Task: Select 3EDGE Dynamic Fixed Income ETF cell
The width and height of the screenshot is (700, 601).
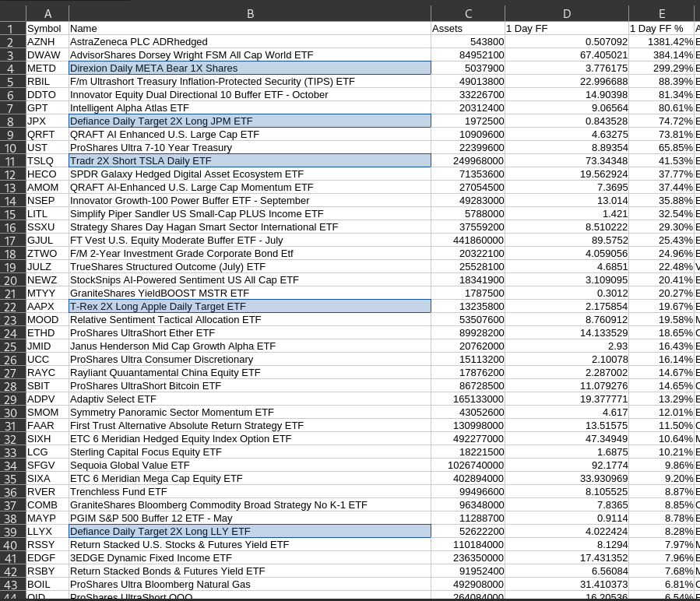Action: [250, 558]
